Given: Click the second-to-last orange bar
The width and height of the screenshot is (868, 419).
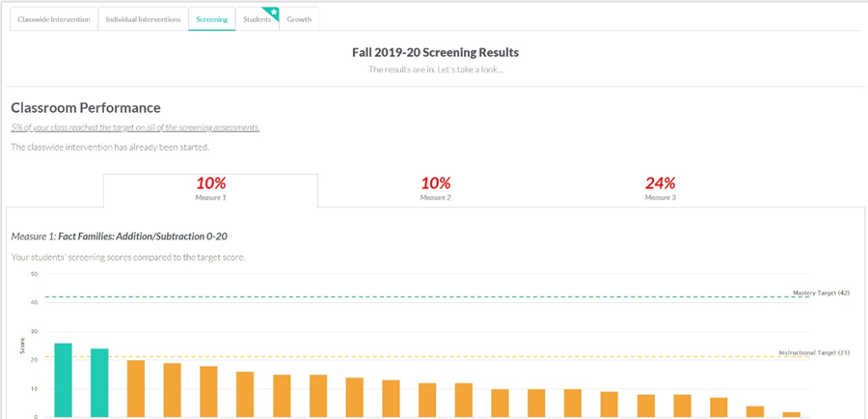Looking at the screenshot, I should [755, 412].
